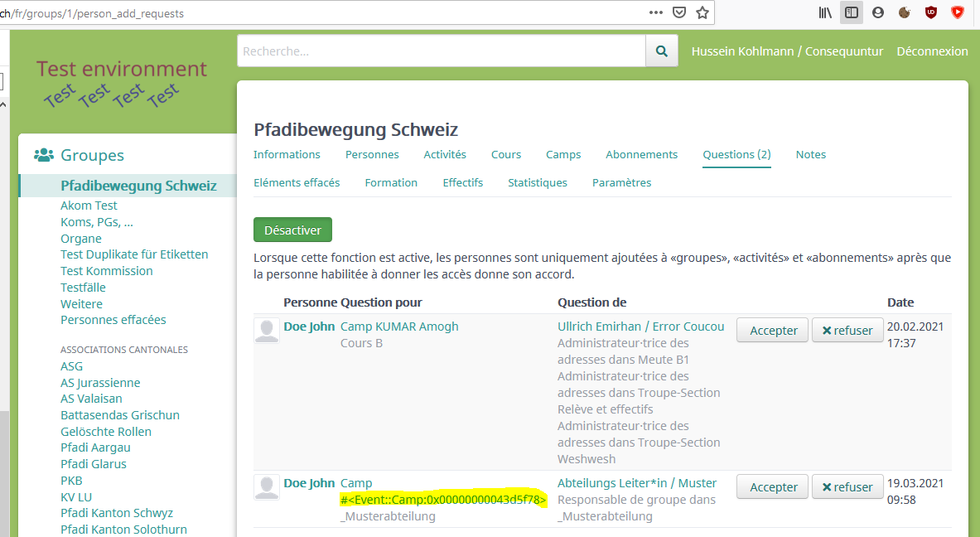980x537 pixels.
Task: Click the uBlock Origin extension icon
Action: point(930,12)
